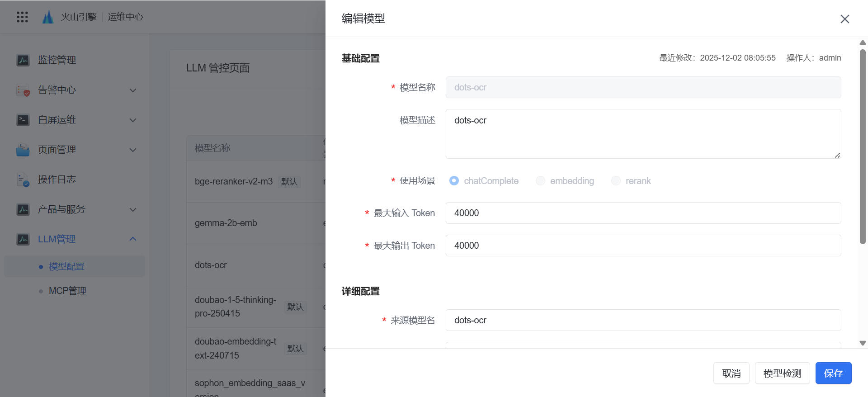Collapse the LLM管理 menu chevron
The height and width of the screenshot is (397, 868).
(133, 239)
